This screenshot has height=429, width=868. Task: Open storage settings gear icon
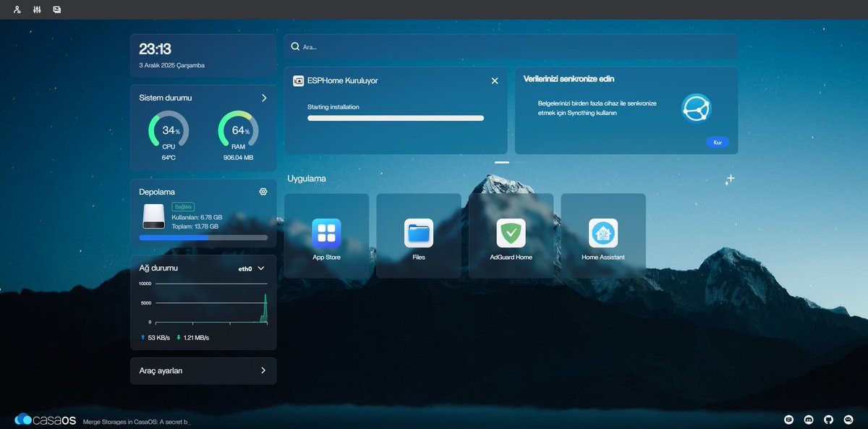(263, 192)
